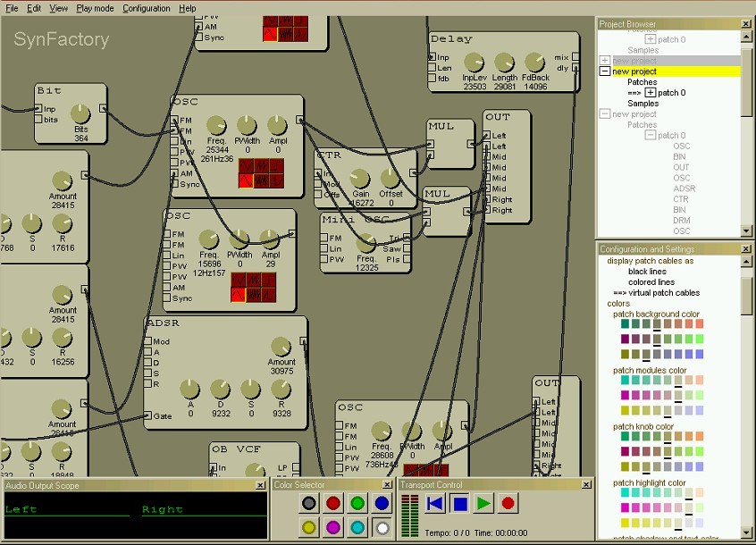
Task: Select CTR in the Project Browser tree
Action: pos(680,199)
